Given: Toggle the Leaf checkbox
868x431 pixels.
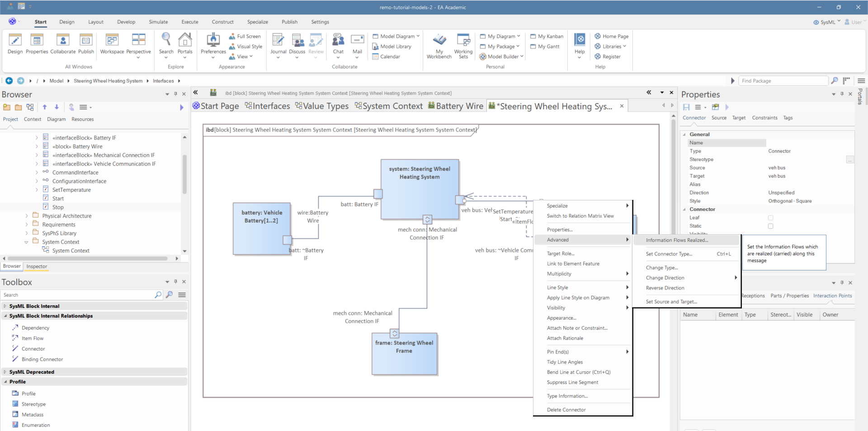Looking at the screenshot, I should (x=771, y=218).
